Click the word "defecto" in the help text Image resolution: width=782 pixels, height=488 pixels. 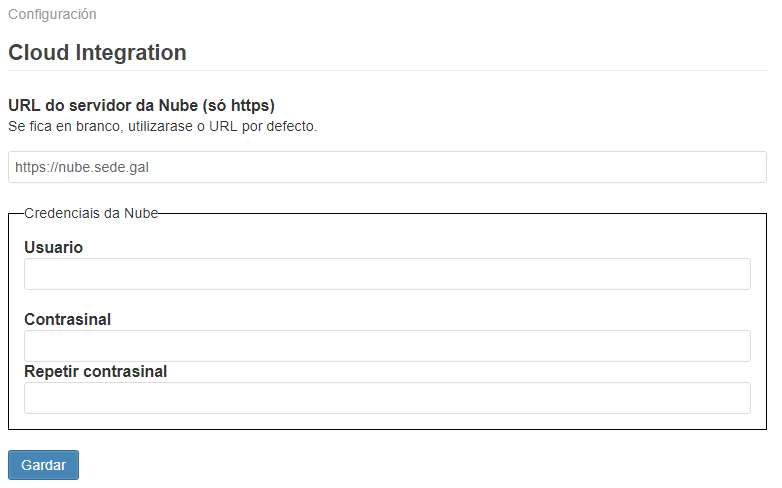click(290, 127)
